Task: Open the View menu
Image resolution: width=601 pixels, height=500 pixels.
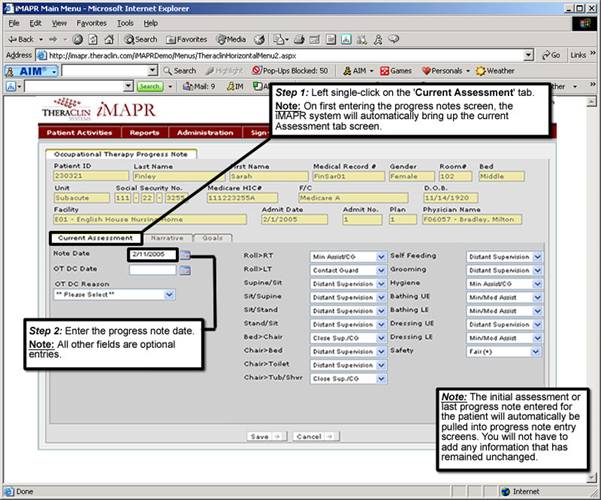Action: click(59, 23)
